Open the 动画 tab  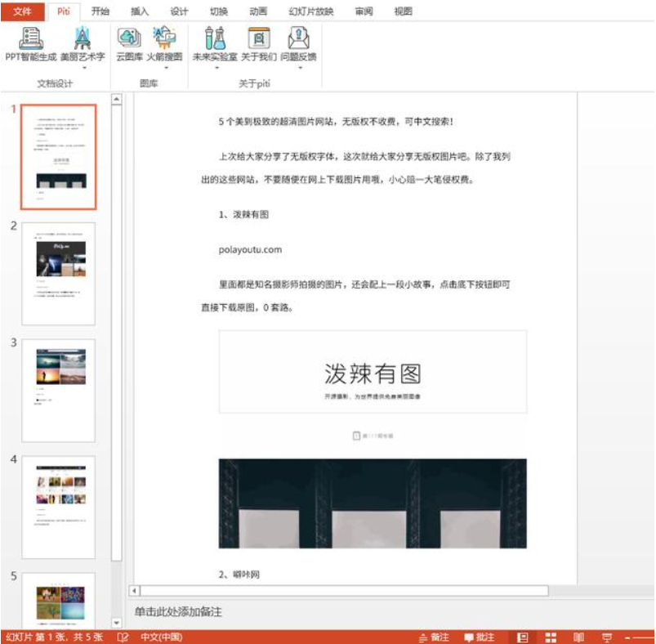[x=258, y=11]
